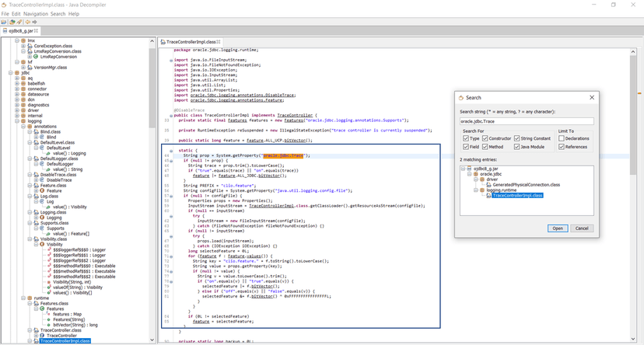Open the Navigation menu
This screenshot has height=345, width=644.
35,14
